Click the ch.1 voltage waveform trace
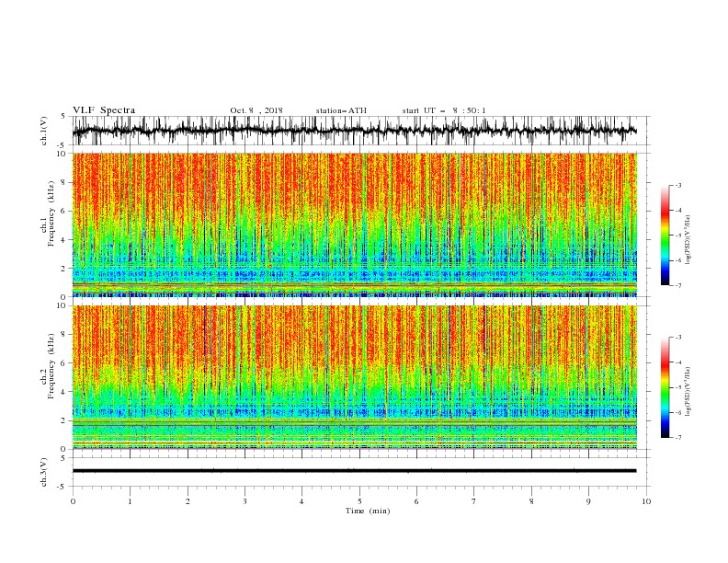This screenshot has width=728, height=563. pyautogui.click(x=354, y=131)
